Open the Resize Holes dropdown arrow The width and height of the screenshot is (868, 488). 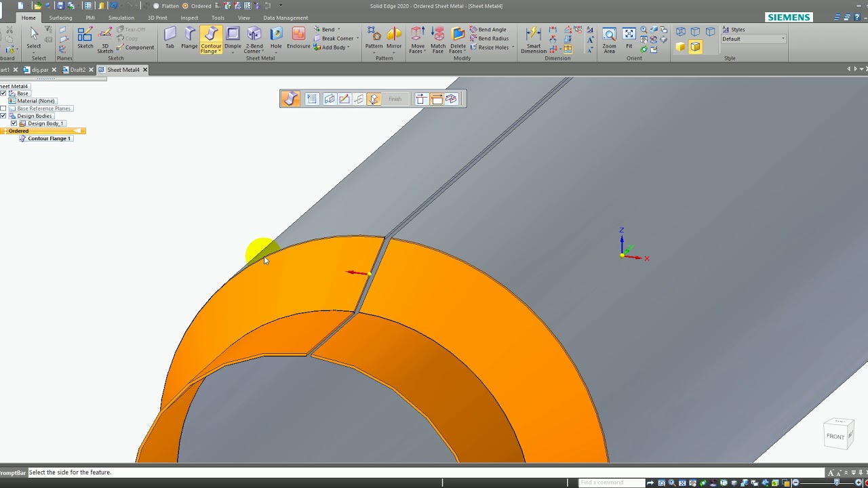513,47
